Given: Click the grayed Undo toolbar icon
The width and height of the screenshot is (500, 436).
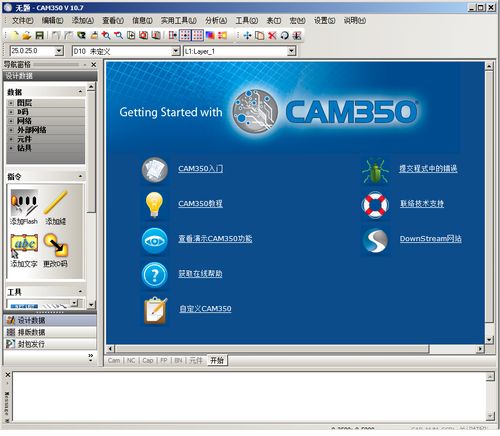Looking at the screenshot, I should point(56,35).
